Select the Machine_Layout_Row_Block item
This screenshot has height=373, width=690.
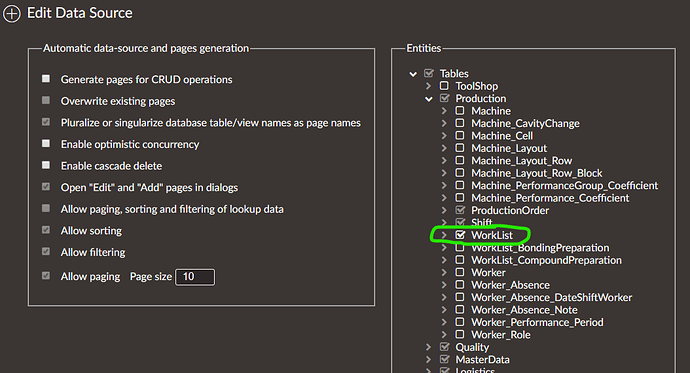click(536, 173)
